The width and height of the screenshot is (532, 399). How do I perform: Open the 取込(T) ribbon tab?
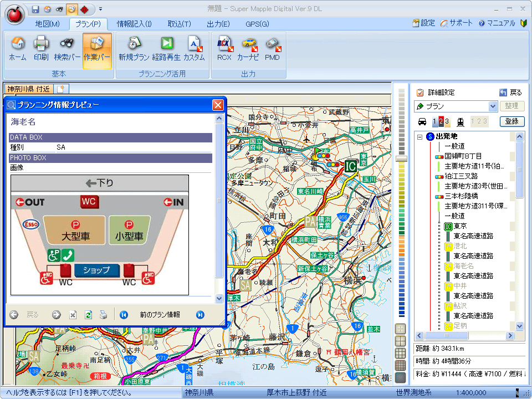179,24
